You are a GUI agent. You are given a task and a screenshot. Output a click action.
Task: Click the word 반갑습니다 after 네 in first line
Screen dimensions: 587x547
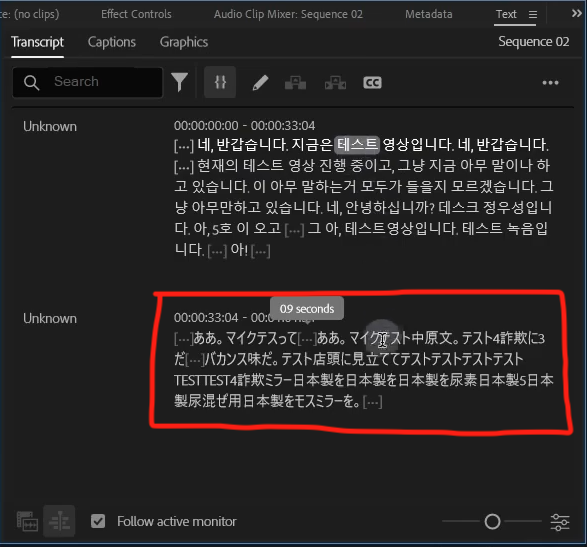tap(252, 145)
